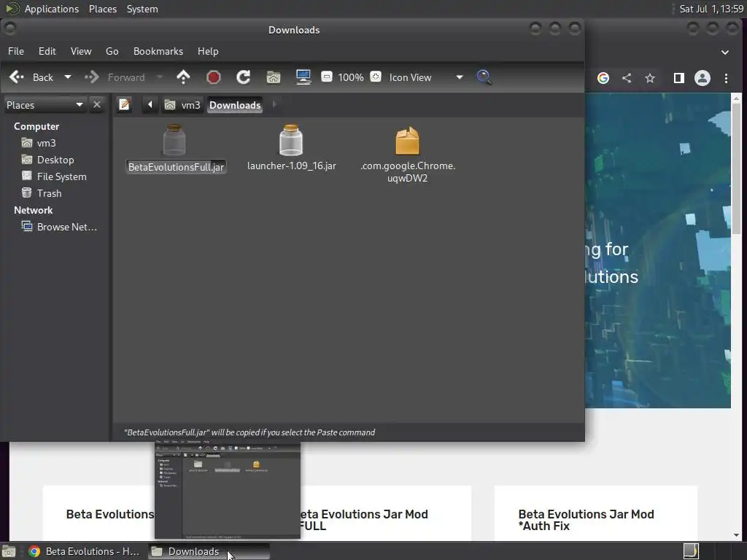Viewport: 747px width, 560px height.
Task: Toggle text location entry pencil icon
Action: (x=124, y=104)
